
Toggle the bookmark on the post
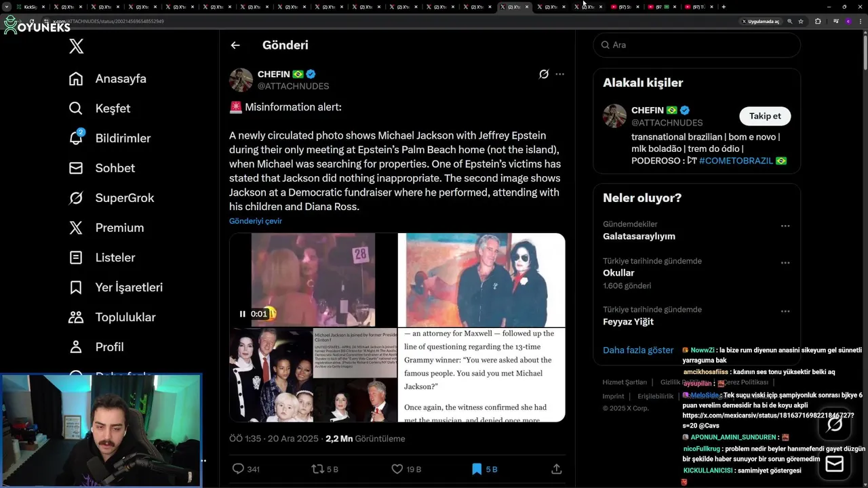[477, 469]
